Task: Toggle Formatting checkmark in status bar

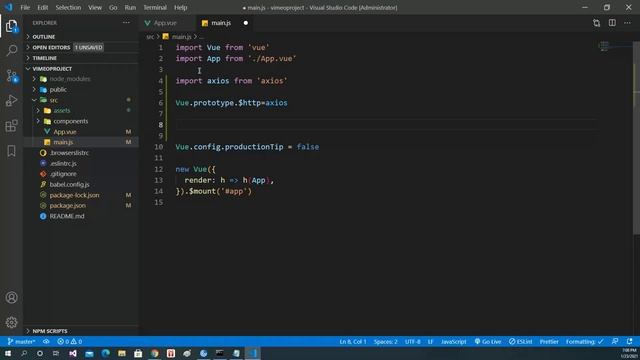Action: point(584,341)
